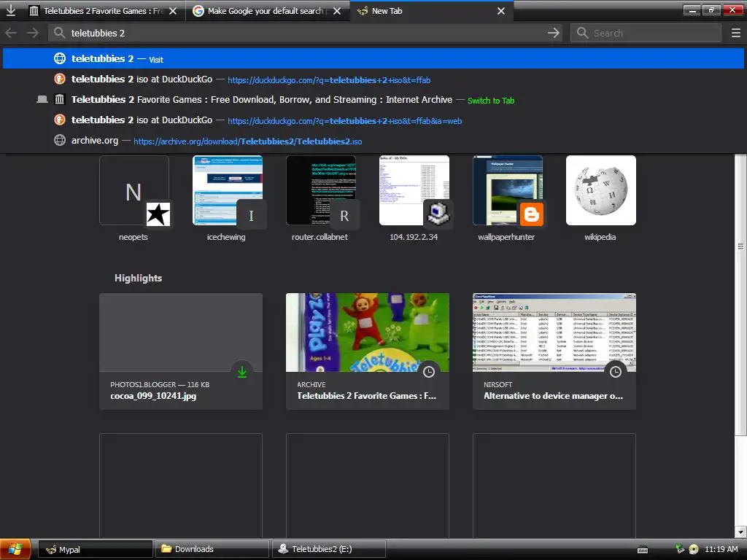
Task: Click the neopets star badge icon
Action: click(158, 214)
